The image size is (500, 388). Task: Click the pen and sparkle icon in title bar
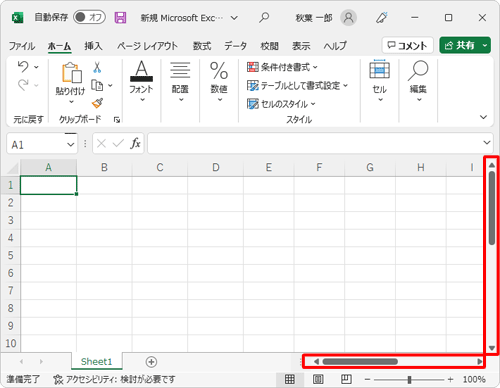click(382, 17)
